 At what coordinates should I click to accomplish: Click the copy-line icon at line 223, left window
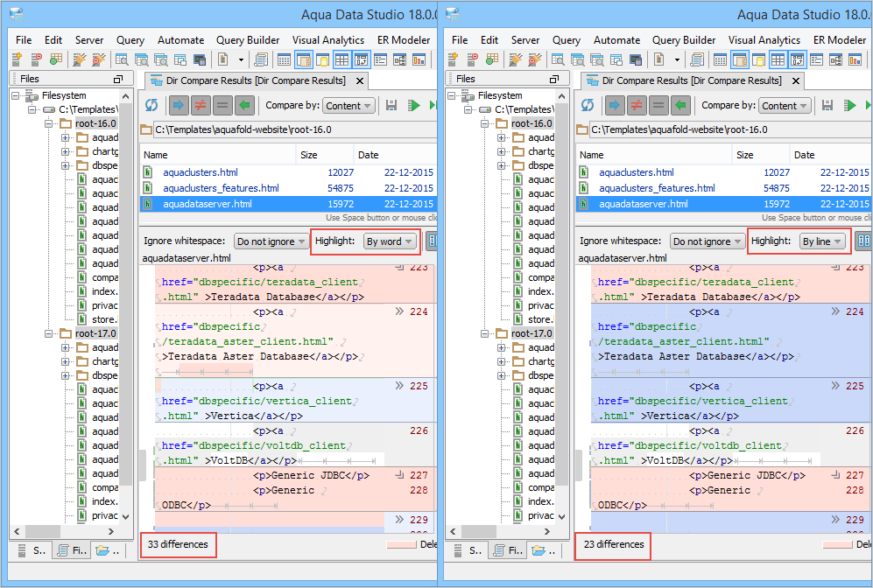(x=400, y=268)
